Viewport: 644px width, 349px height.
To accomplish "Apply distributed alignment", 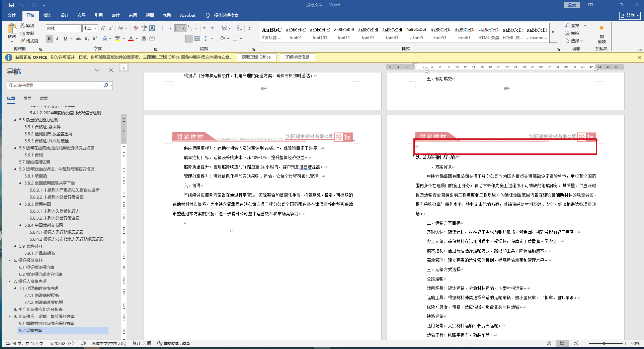I will [x=197, y=38].
